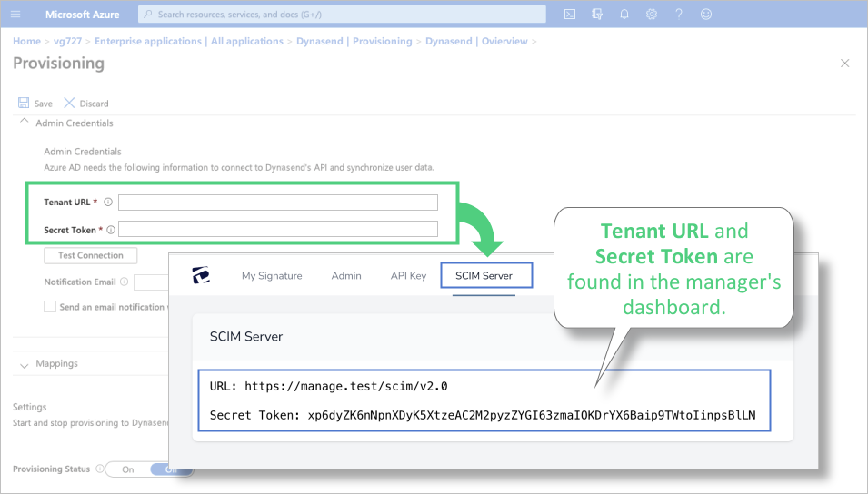This screenshot has width=868, height=494.
Task: Open the Azure hamburger menu
Action: click(x=15, y=15)
